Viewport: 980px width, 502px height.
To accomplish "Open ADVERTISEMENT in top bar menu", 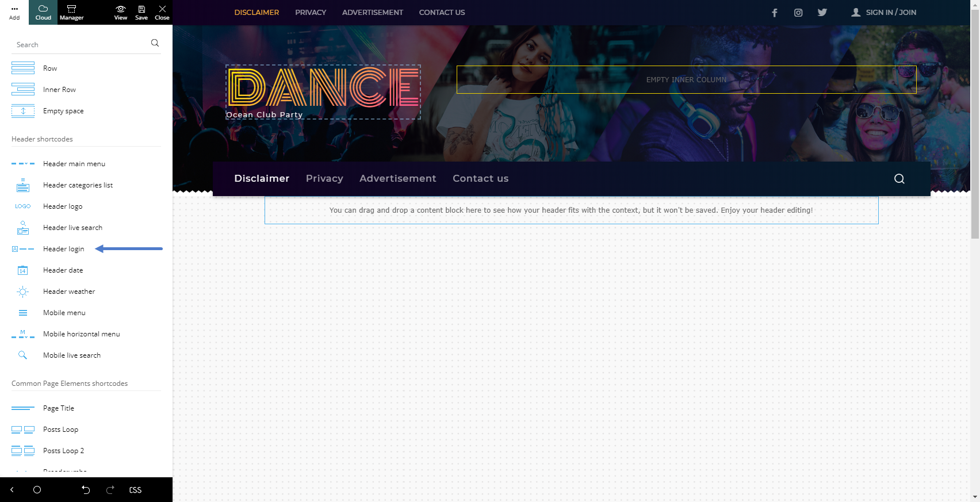I will click(x=373, y=12).
